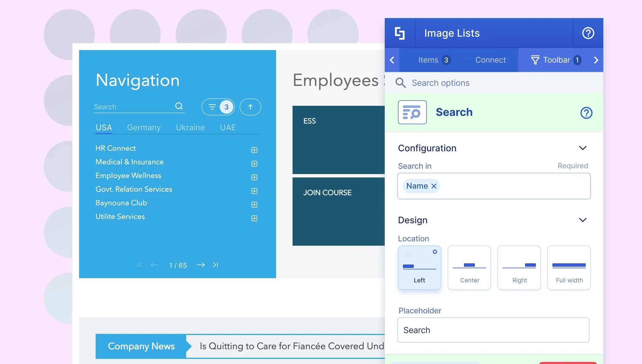Switch to Germany tab in Navigation
The height and width of the screenshot is (364, 642).
point(144,127)
